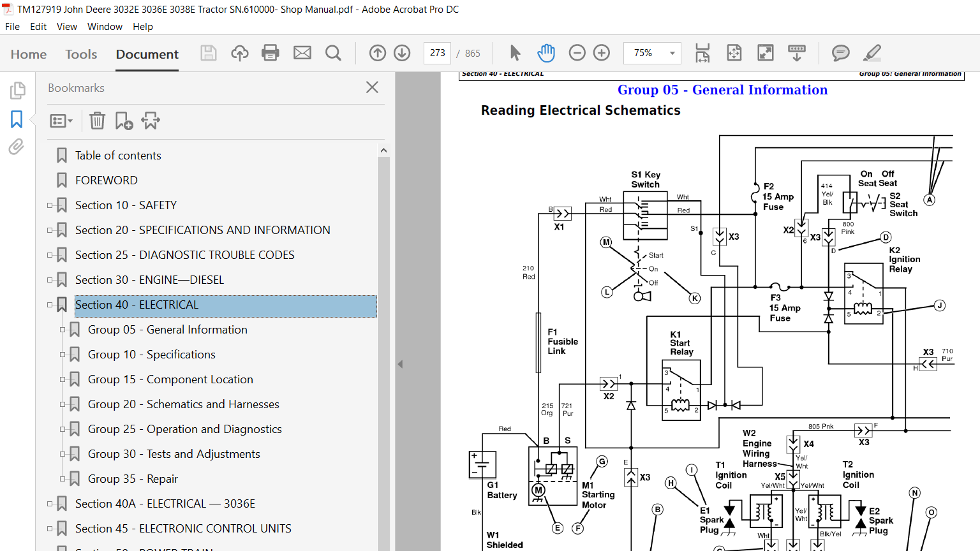Add new bookmark icon

click(124, 121)
